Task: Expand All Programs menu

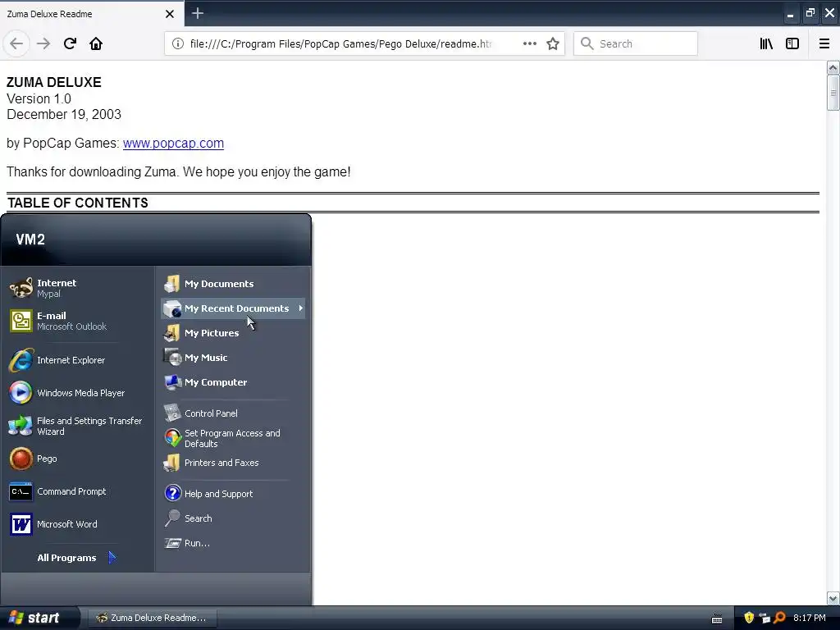Action: click(x=76, y=558)
